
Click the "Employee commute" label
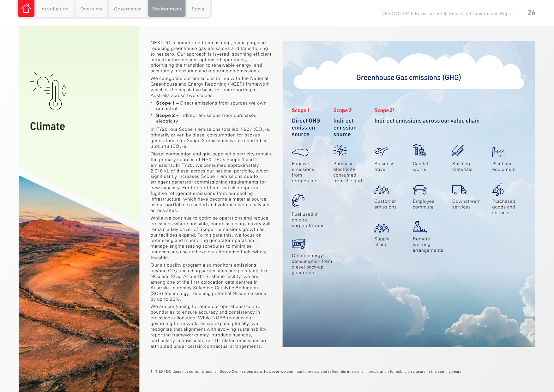coord(423,204)
